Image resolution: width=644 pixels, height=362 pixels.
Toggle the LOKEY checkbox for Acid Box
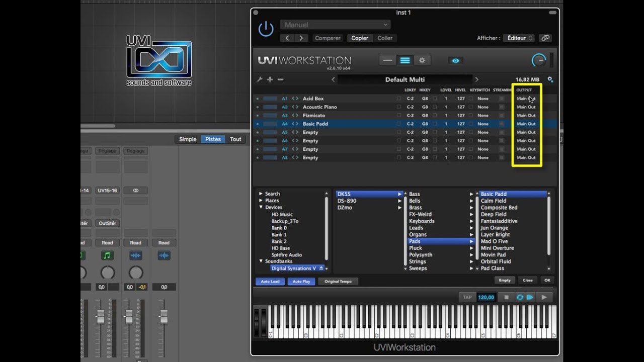399,99
